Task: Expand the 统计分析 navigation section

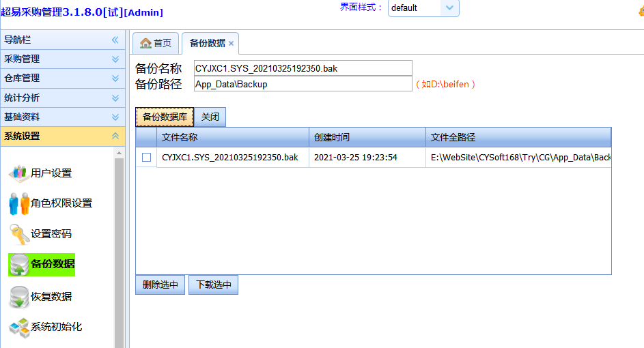Action: point(115,98)
